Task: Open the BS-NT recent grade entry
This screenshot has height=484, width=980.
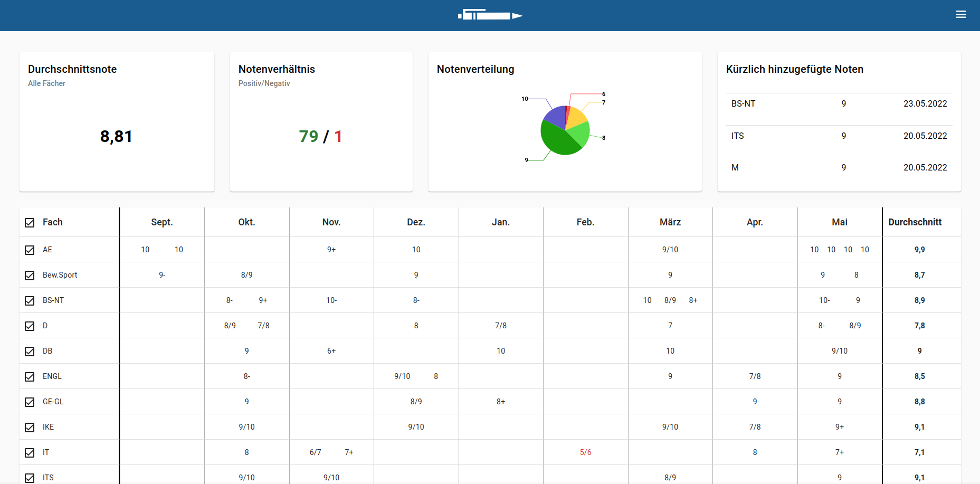Action: [839, 104]
